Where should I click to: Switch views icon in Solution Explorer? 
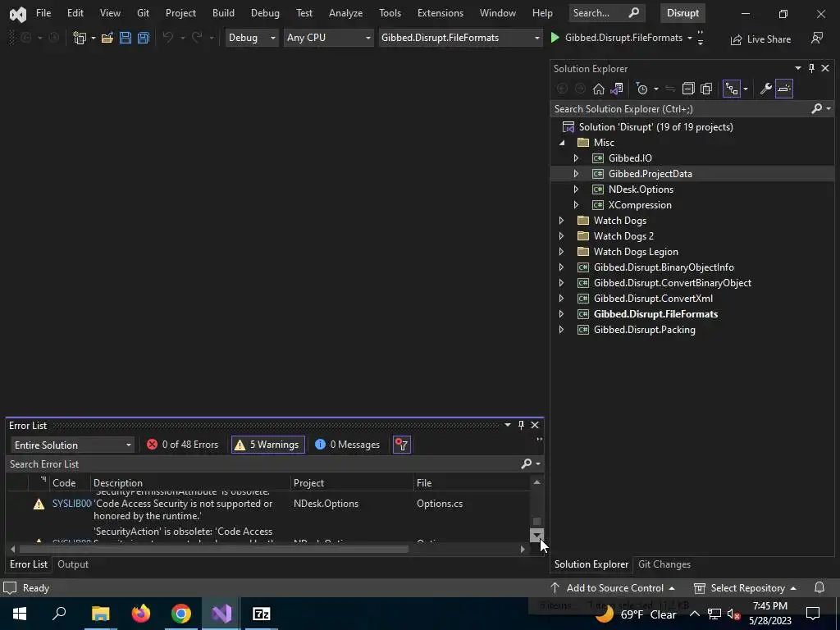pyautogui.click(x=617, y=89)
